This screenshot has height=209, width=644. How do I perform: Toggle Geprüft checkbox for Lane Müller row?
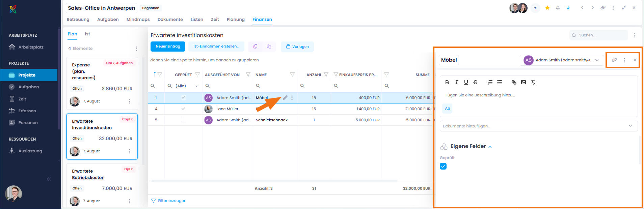(x=183, y=109)
